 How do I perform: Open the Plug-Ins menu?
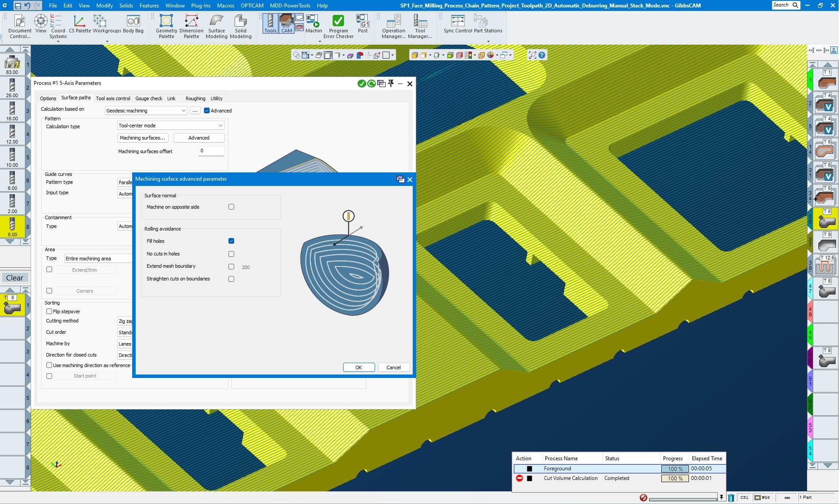[x=200, y=6]
